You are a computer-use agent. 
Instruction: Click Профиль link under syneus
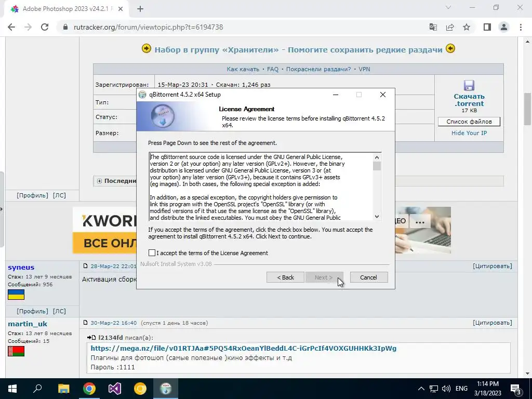tap(32, 311)
